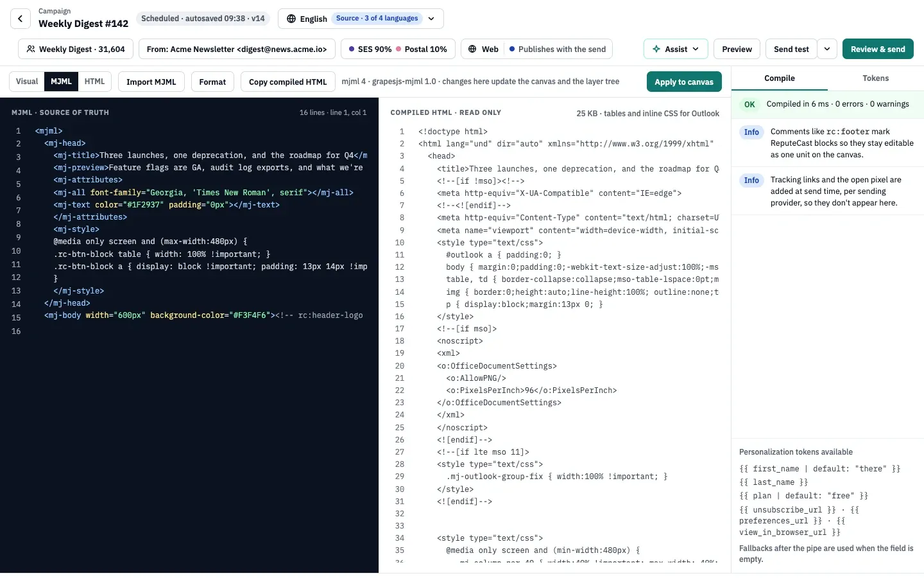Viewport: 924px width, 578px height.
Task: Click the first_name token with default "there"
Action: (820, 469)
